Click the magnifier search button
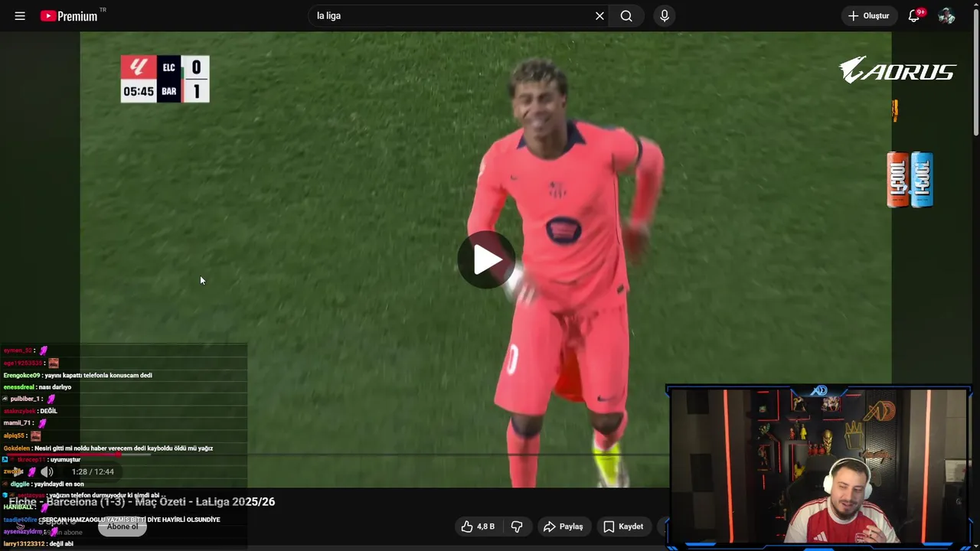 (626, 16)
